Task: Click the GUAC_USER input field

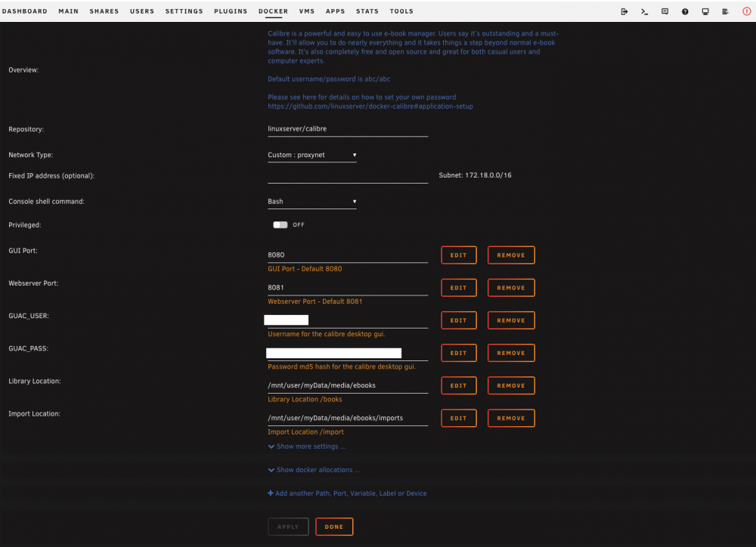Action: [x=348, y=320]
